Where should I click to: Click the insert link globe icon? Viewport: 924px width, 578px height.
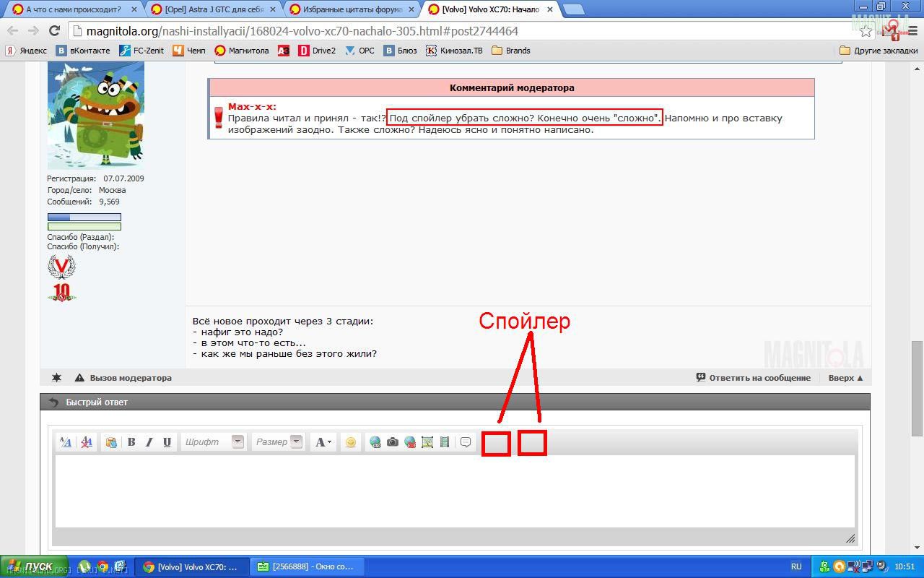375,442
